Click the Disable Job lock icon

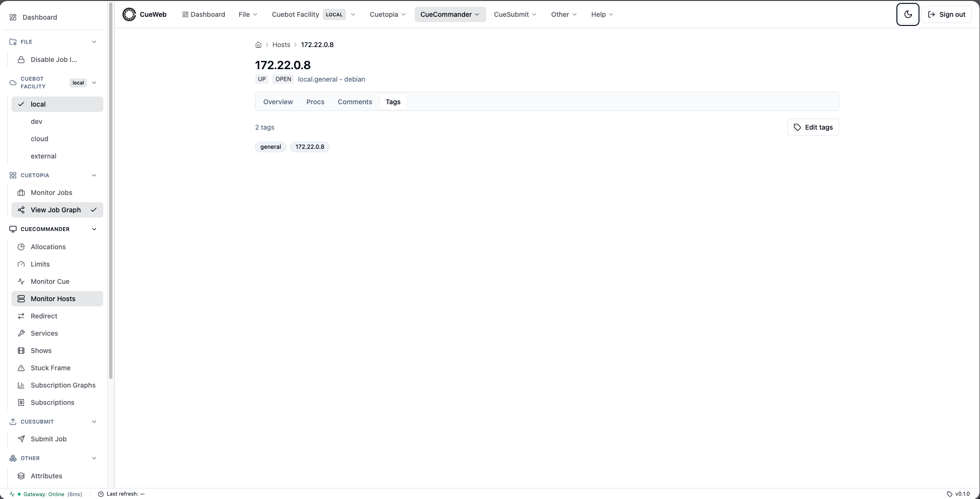[21, 60]
